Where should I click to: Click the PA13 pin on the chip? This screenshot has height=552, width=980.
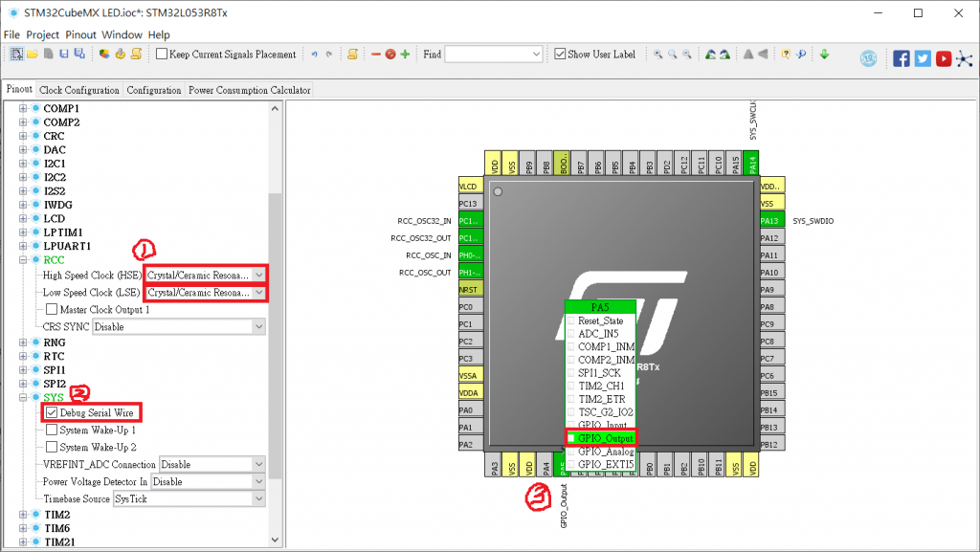[772, 220]
